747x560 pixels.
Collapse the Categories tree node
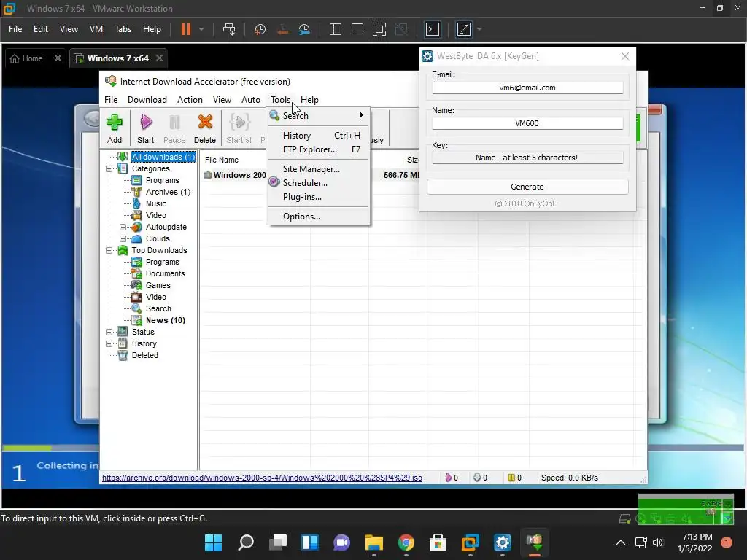(x=109, y=168)
